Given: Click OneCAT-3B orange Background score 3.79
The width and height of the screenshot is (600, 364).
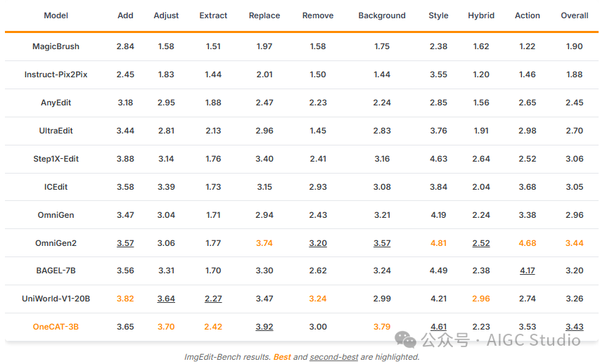Looking at the screenshot, I should (382, 327).
